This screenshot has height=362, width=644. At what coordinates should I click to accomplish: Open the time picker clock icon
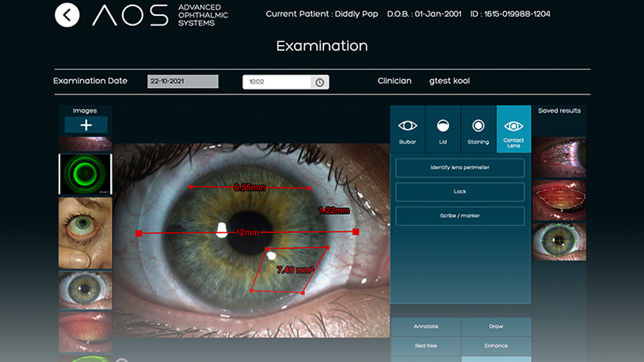[319, 82]
